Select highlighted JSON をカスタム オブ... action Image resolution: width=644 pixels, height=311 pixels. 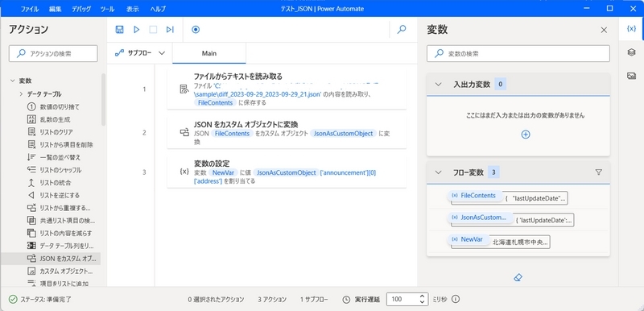51,259
